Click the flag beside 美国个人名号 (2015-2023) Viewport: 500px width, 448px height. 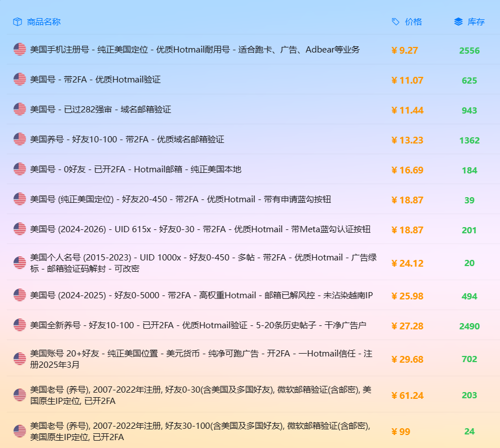click(20, 263)
